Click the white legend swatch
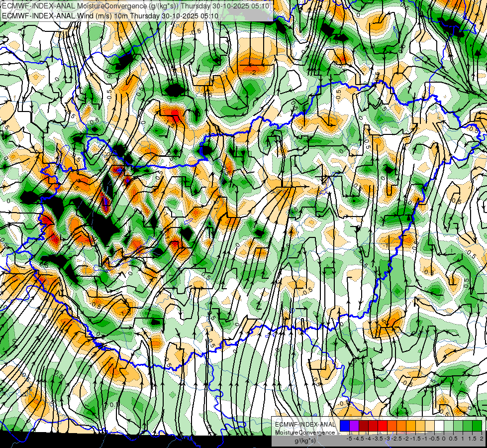The width and height of the screenshot is (487, 448). (x=439, y=426)
